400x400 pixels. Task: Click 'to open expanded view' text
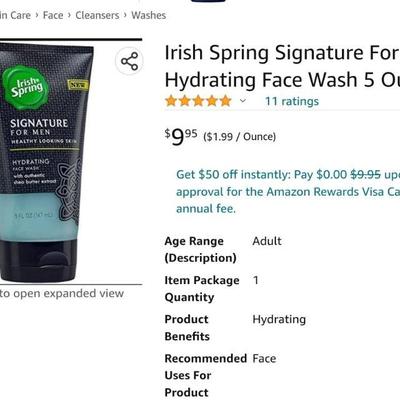coord(62,293)
